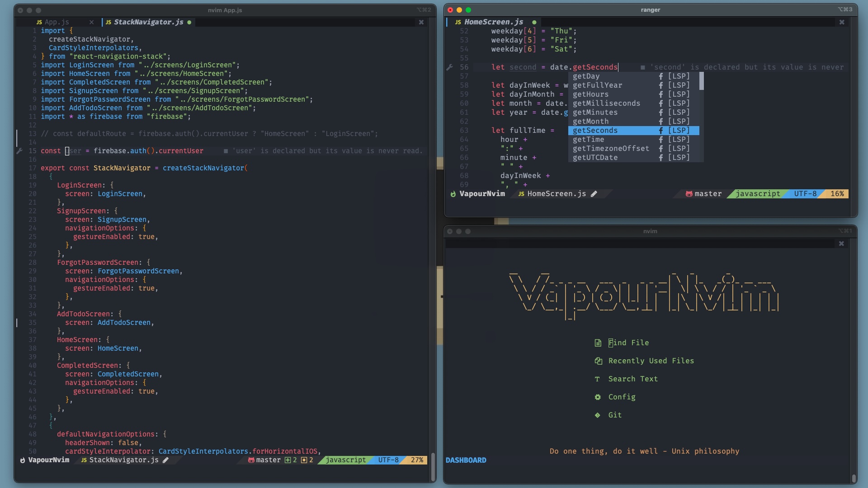This screenshot has width=868, height=488.
Task: Click the green zoom button on ranger window
Action: point(468,10)
